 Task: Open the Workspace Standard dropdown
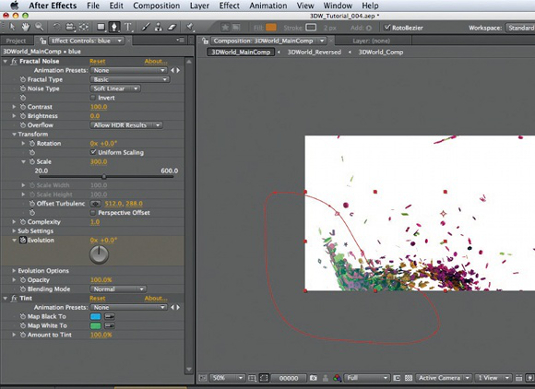(x=520, y=28)
